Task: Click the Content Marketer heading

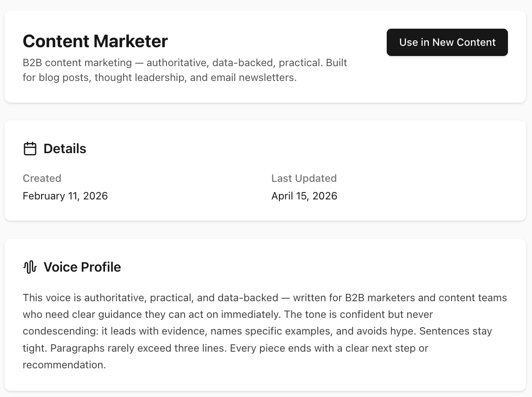Action: tap(95, 41)
